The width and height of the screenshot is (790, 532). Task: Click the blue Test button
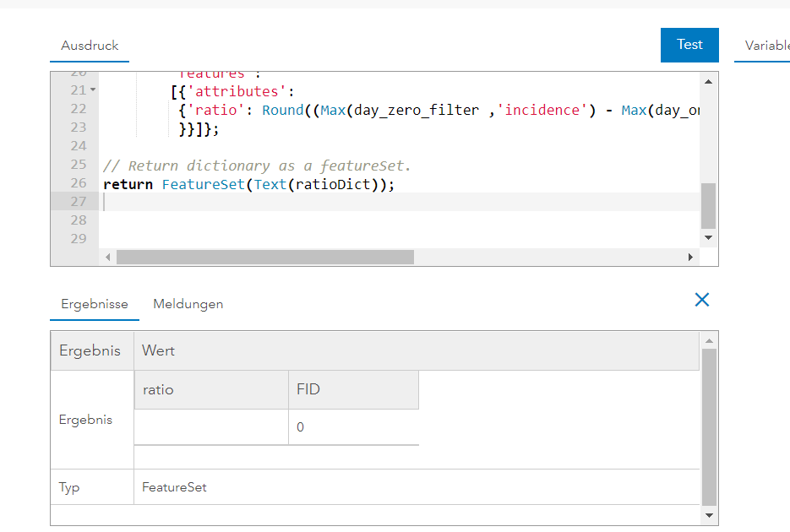[689, 45]
